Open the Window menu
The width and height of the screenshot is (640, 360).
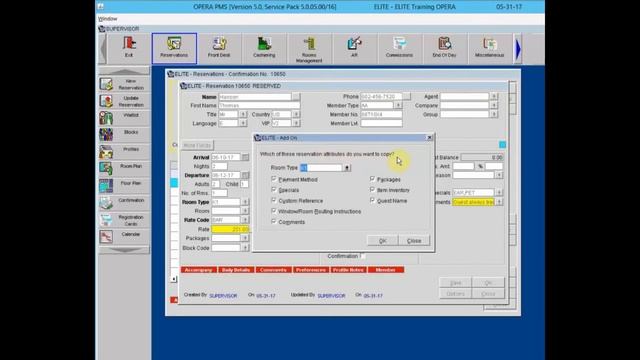108,19
